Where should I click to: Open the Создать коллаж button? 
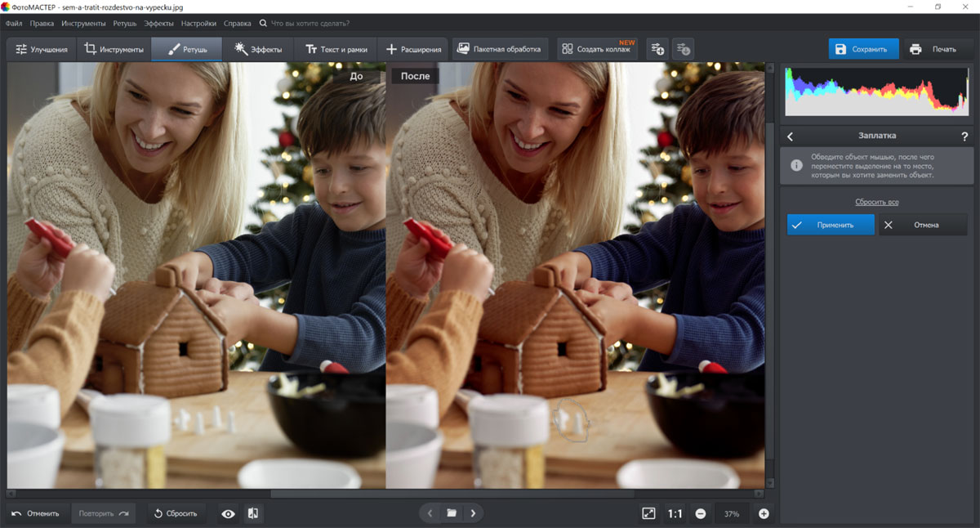pyautogui.click(x=598, y=49)
